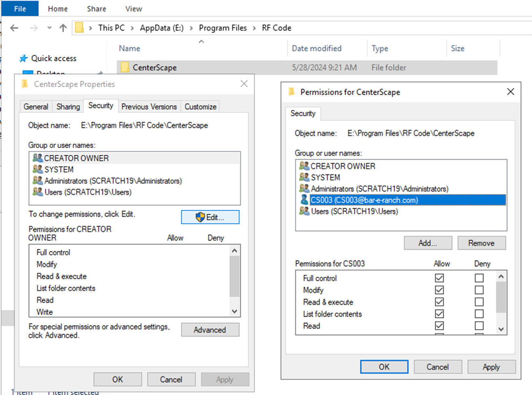The height and width of the screenshot is (395, 532).
Task: Open the View ribbon tab
Action: tap(133, 8)
